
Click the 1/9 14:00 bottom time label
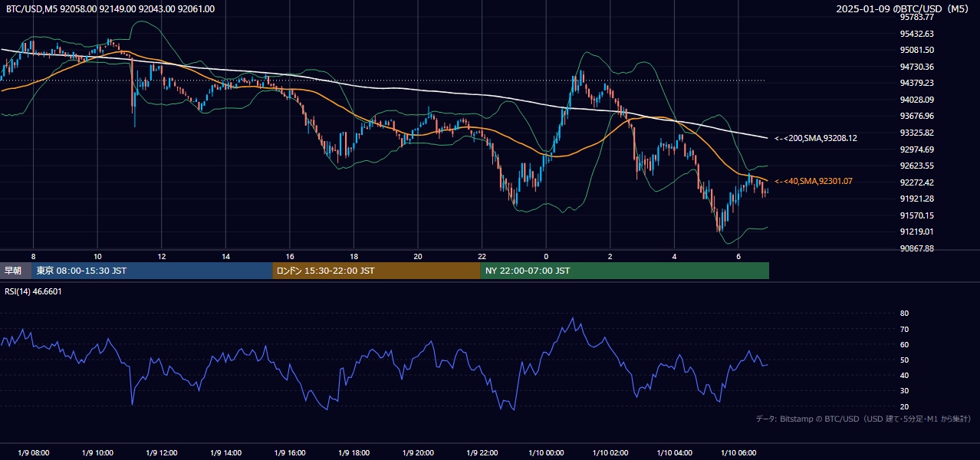point(225,453)
